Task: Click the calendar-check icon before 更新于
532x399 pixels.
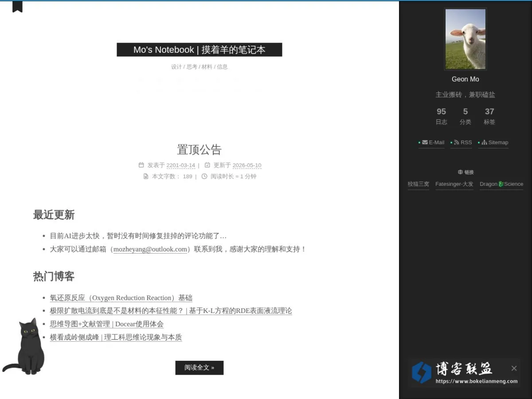Action: [x=207, y=165]
